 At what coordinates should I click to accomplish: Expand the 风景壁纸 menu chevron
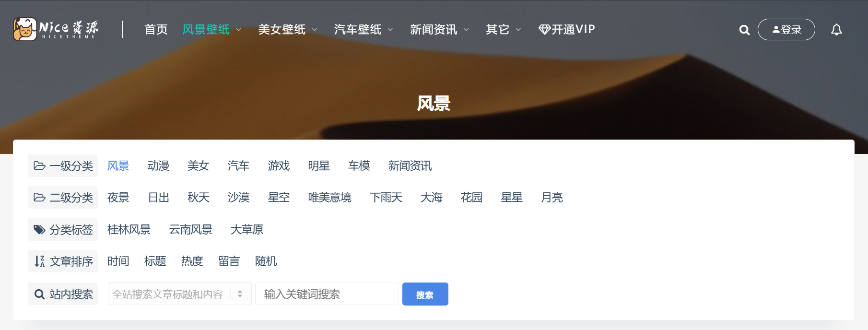tap(238, 30)
